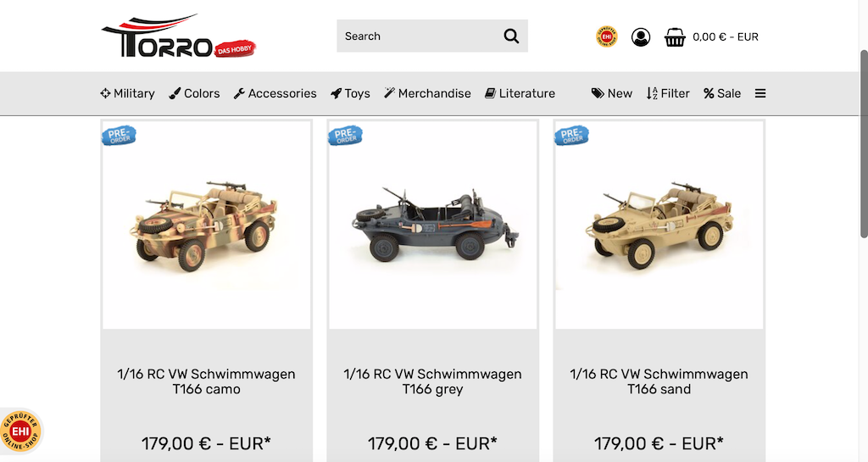The image size is (868, 462).
Task: Open the shopping basket icon
Action: click(x=675, y=37)
